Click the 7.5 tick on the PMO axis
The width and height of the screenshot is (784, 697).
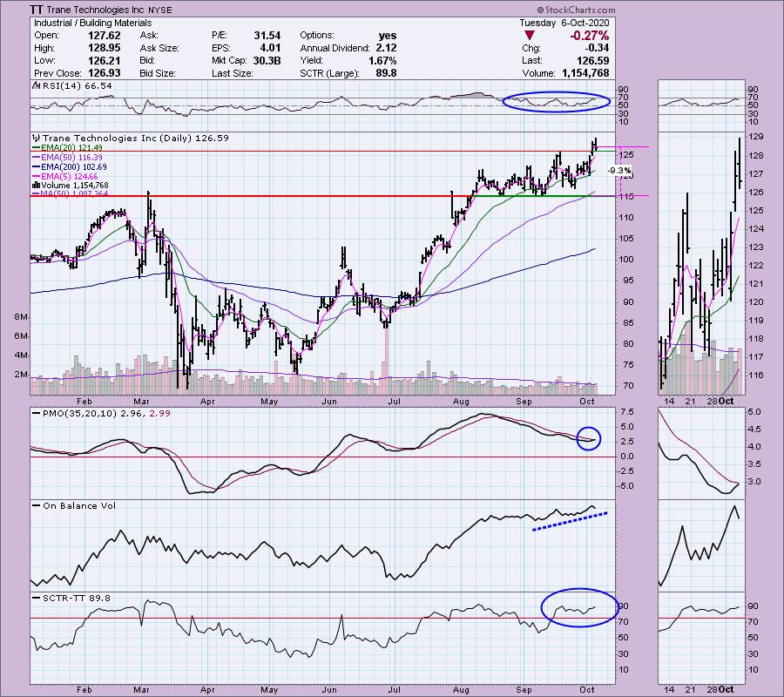click(626, 412)
